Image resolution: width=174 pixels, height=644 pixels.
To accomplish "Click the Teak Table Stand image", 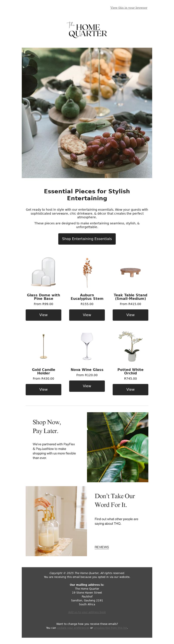I will coord(130,272).
